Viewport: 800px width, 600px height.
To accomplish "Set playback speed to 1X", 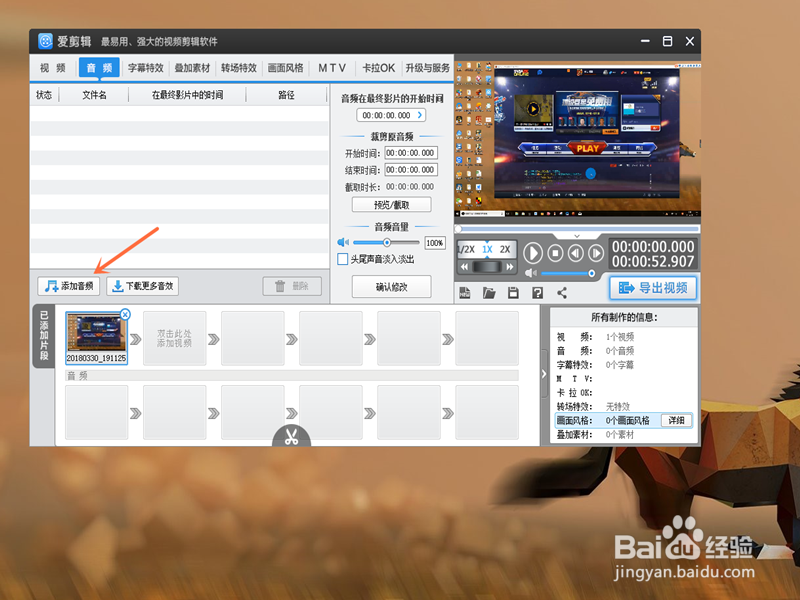I will tap(487, 249).
